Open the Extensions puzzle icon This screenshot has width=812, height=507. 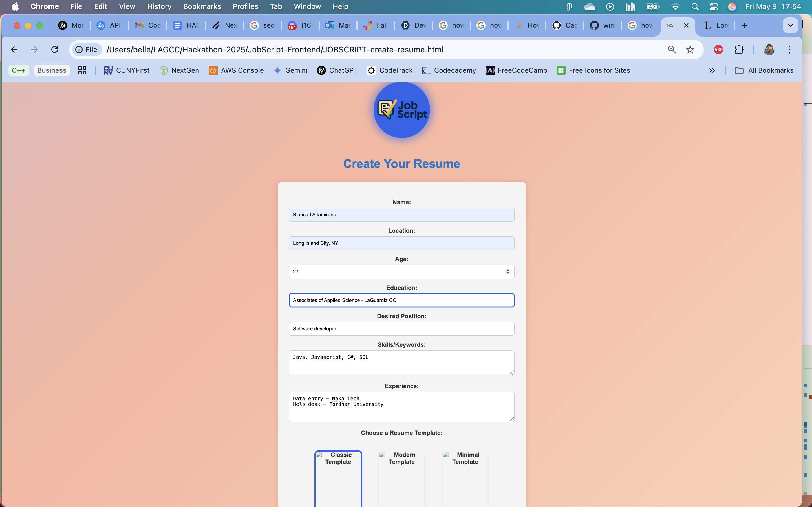pos(739,50)
